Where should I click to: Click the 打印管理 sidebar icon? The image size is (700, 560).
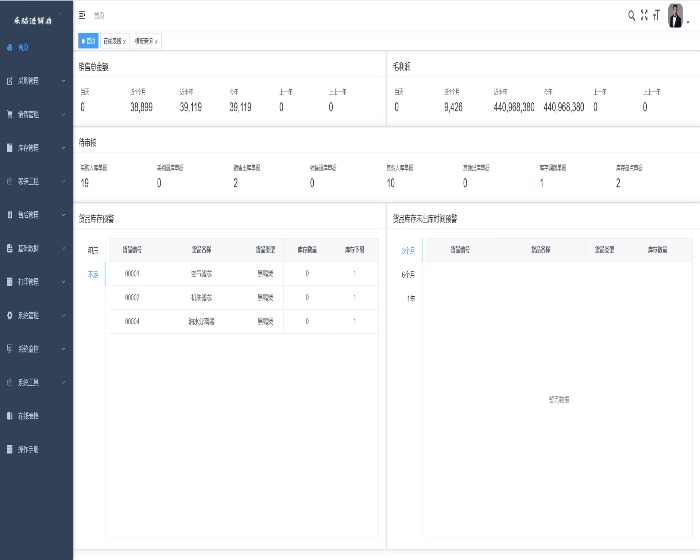click(10, 282)
